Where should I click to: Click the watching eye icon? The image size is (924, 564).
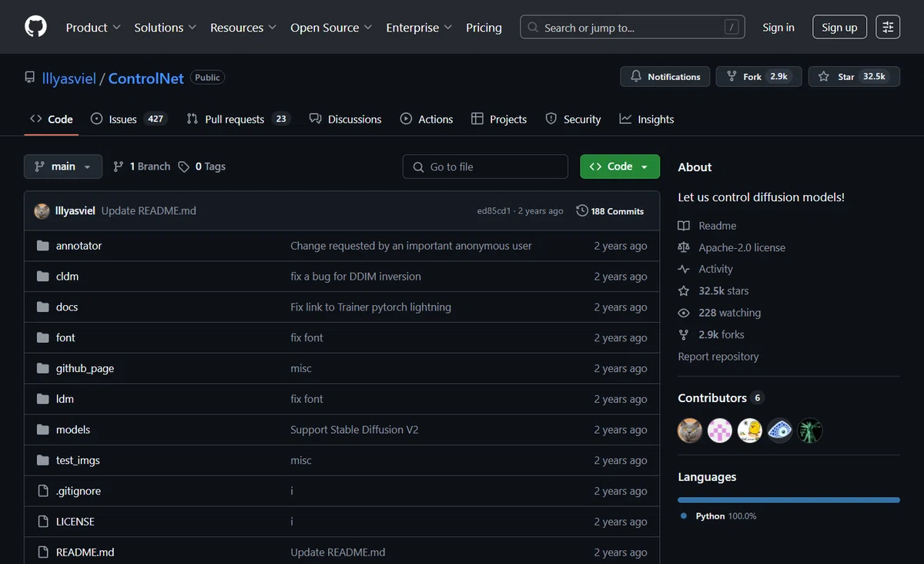(x=684, y=313)
